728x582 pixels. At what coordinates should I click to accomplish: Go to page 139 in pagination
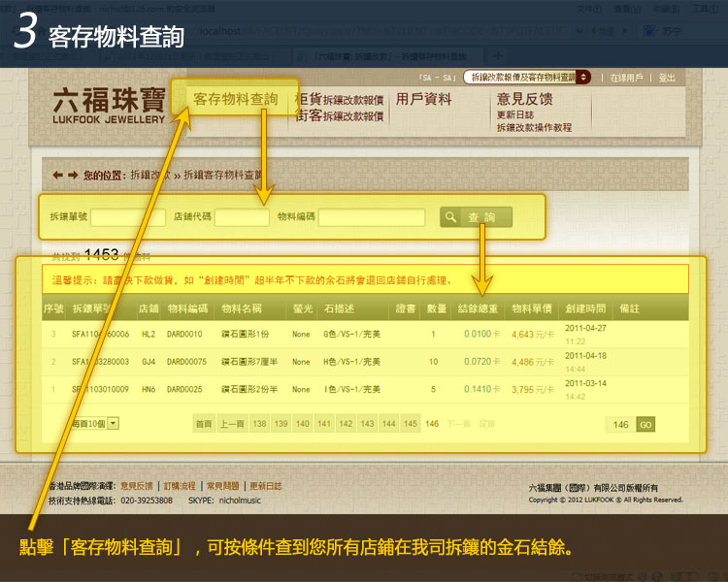(281, 423)
